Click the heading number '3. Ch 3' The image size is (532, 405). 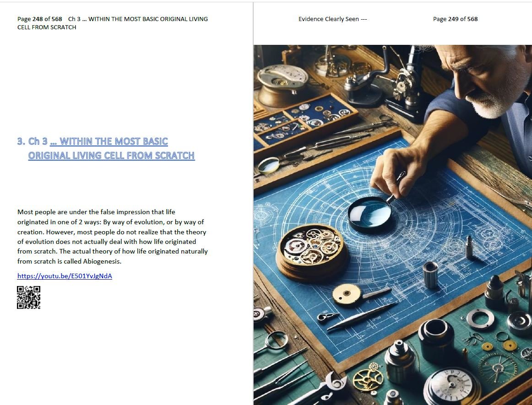pos(32,141)
